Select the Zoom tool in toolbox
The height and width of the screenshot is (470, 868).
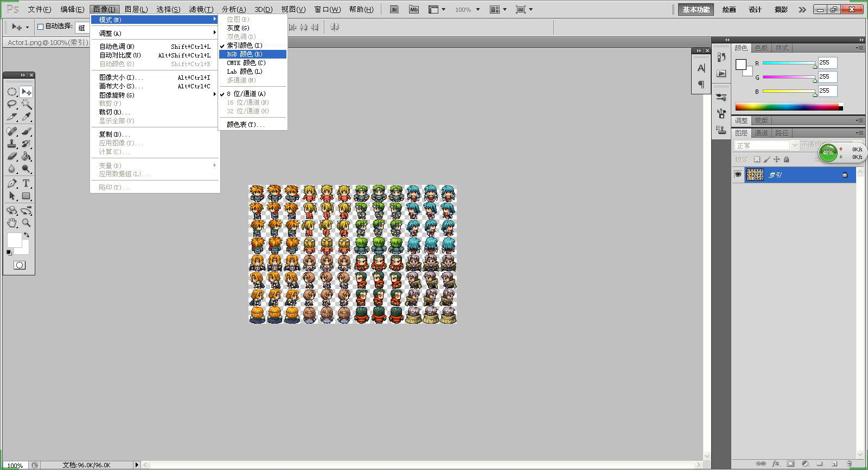click(25, 222)
